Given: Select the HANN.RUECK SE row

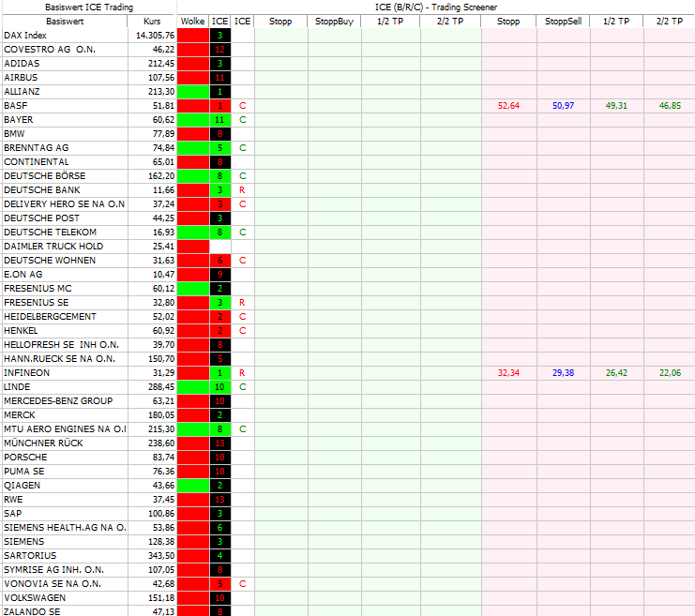Looking at the screenshot, I should 59,359.
